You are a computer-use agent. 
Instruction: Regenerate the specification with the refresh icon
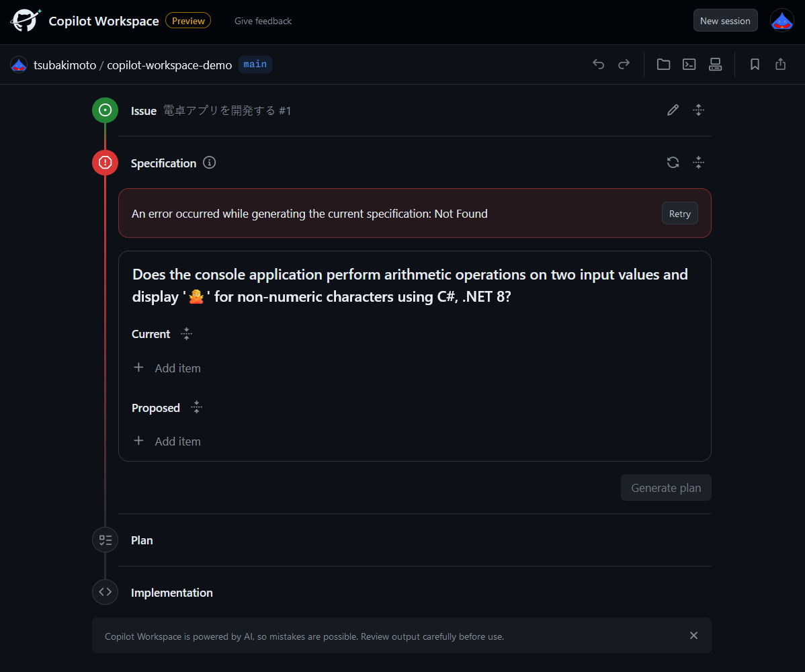coord(673,163)
